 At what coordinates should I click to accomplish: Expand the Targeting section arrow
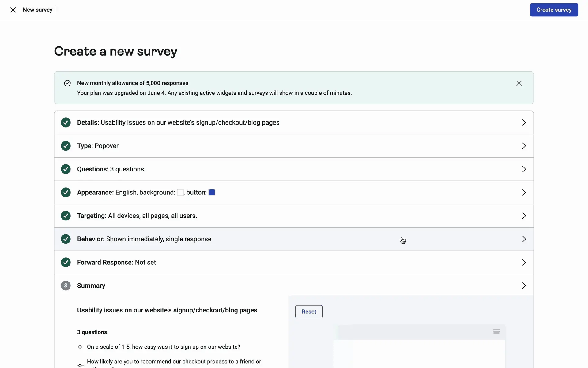click(x=524, y=216)
